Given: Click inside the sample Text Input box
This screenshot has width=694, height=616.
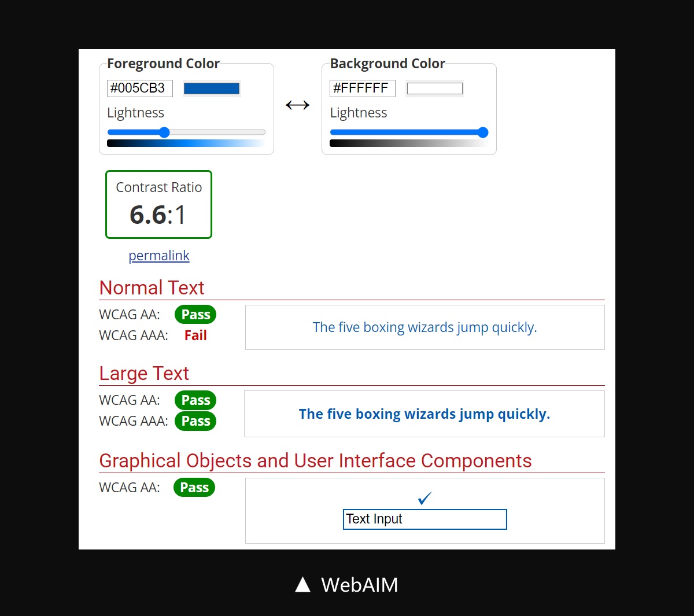Looking at the screenshot, I should (x=425, y=519).
